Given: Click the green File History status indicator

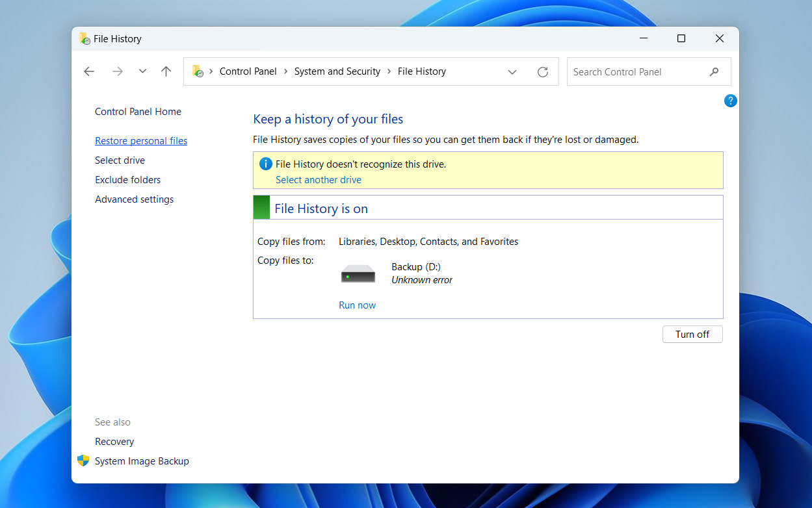Looking at the screenshot, I should [261, 208].
